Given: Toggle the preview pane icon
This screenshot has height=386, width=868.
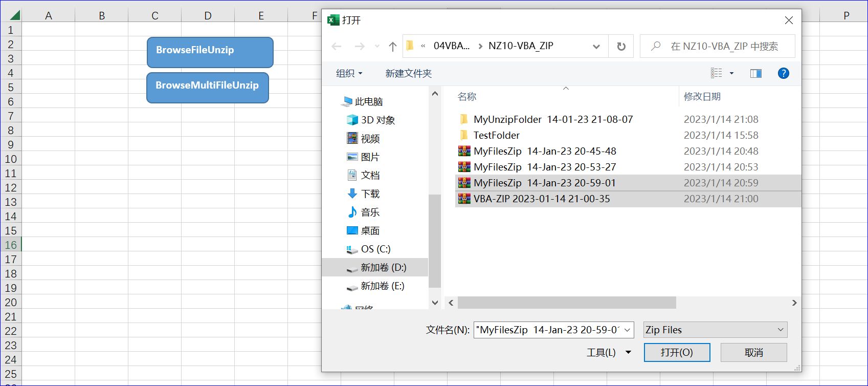Looking at the screenshot, I should point(755,73).
